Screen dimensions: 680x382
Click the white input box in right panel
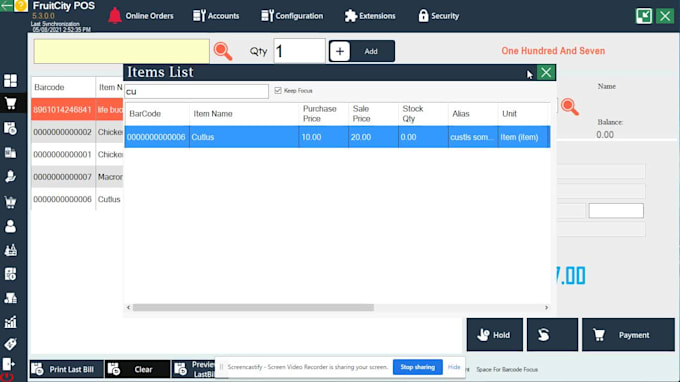[616, 211]
